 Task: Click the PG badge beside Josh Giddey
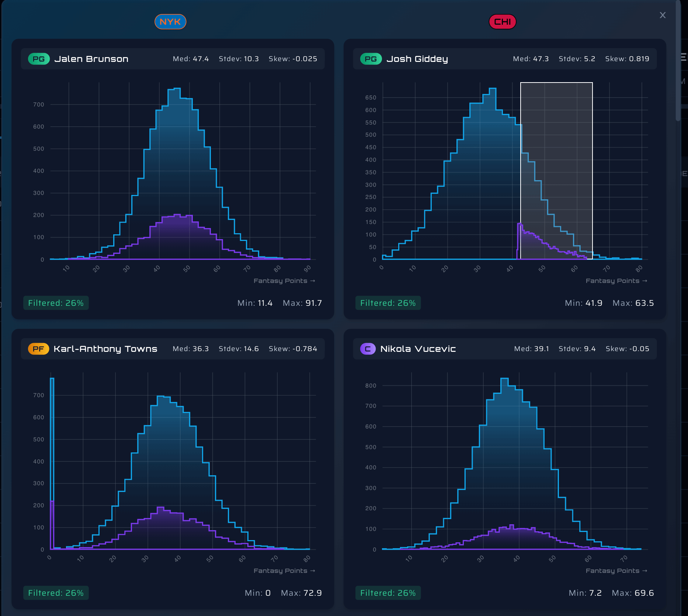[371, 59]
